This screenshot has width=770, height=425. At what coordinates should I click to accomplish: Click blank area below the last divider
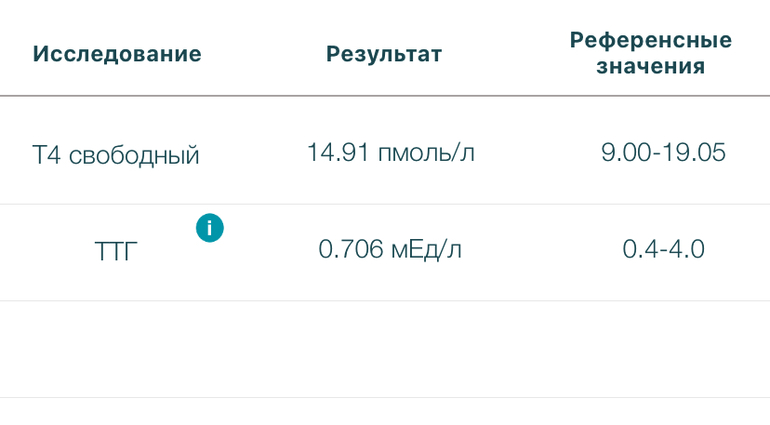click(x=385, y=412)
